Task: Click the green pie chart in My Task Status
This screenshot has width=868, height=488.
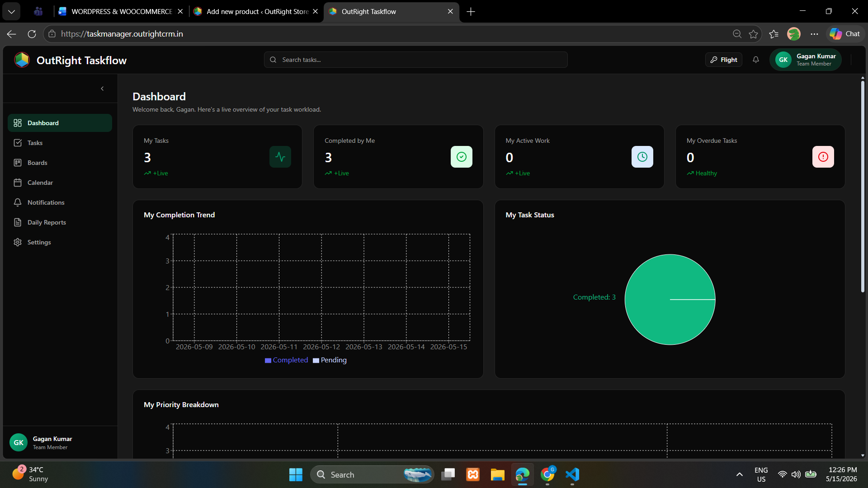Action: click(x=670, y=300)
